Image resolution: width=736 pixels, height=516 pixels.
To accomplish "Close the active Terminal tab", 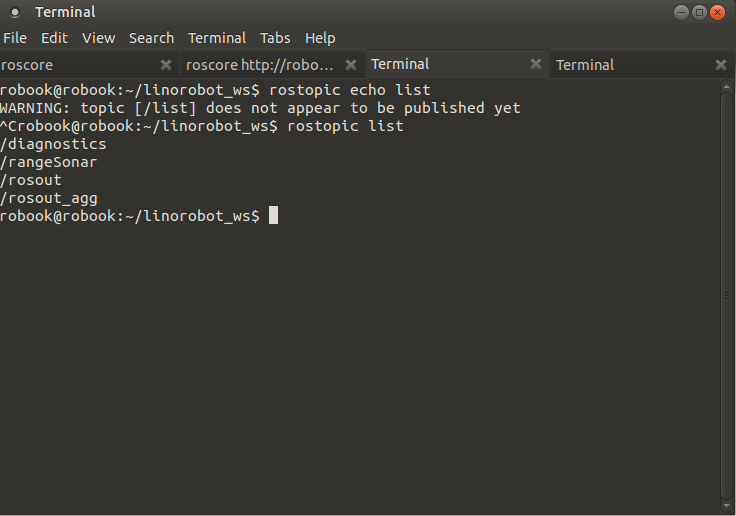I will (536, 64).
